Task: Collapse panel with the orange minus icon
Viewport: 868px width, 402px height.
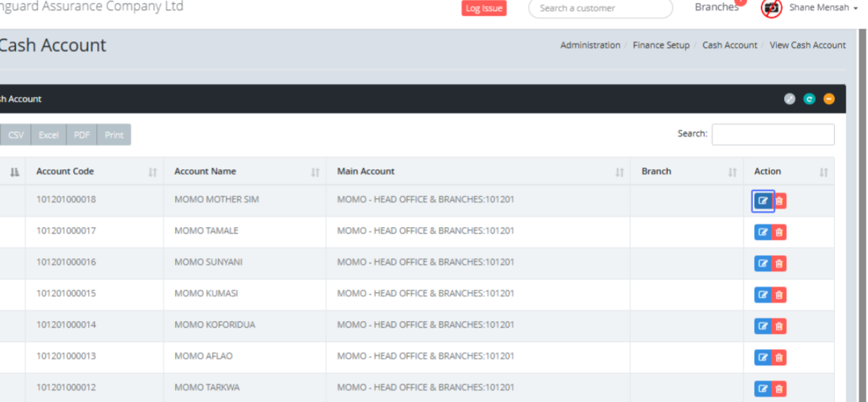Action: click(829, 99)
